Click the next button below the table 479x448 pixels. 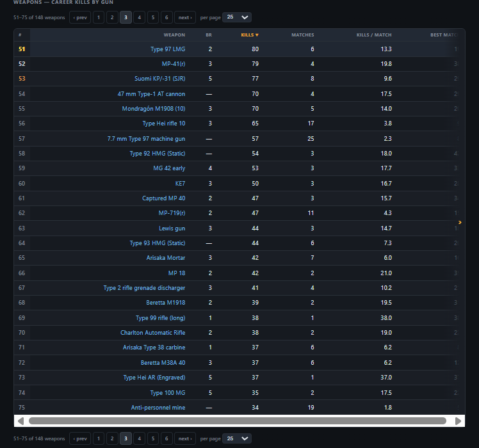[185, 438]
